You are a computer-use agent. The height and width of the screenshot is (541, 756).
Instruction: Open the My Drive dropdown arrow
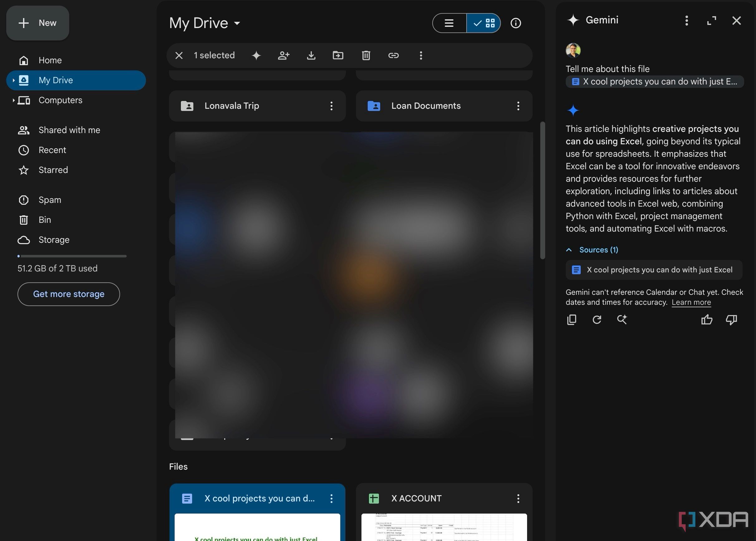tap(237, 23)
